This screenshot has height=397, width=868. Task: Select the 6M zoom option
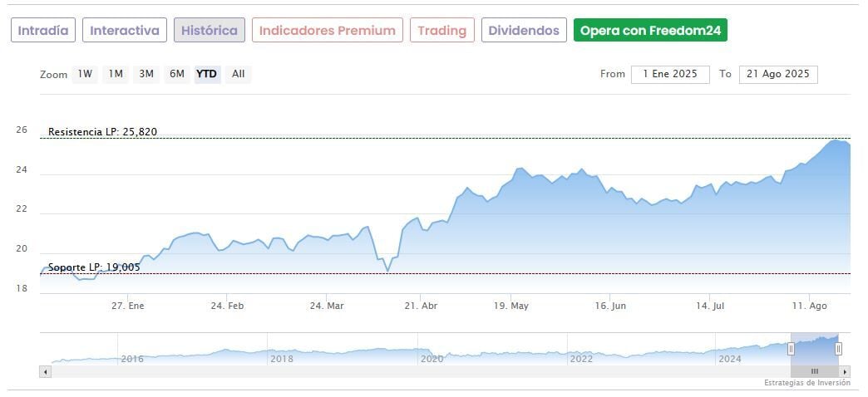177,74
